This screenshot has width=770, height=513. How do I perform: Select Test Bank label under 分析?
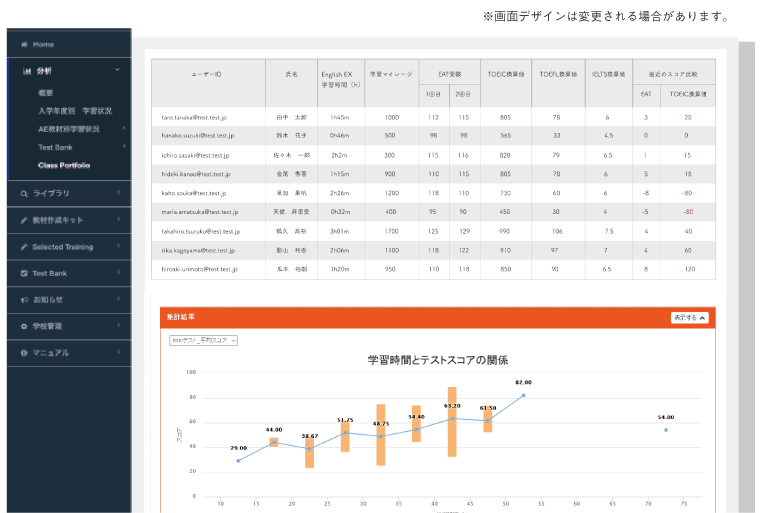pos(55,147)
